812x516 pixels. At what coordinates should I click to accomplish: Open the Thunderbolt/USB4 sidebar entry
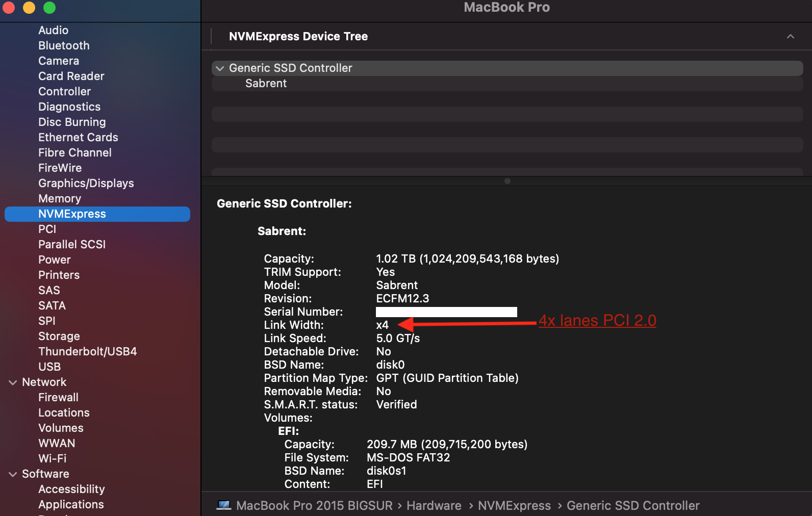pos(87,352)
